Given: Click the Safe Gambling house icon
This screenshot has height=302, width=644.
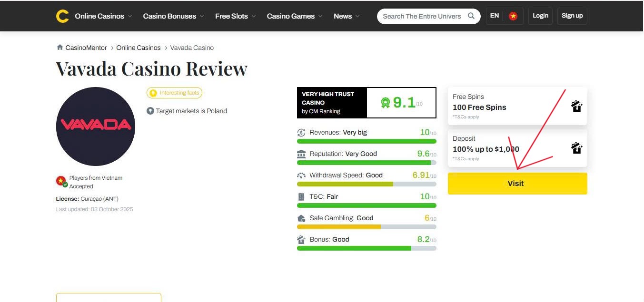Looking at the screenshot, I should pyautogui.click(x=301, y=218).
